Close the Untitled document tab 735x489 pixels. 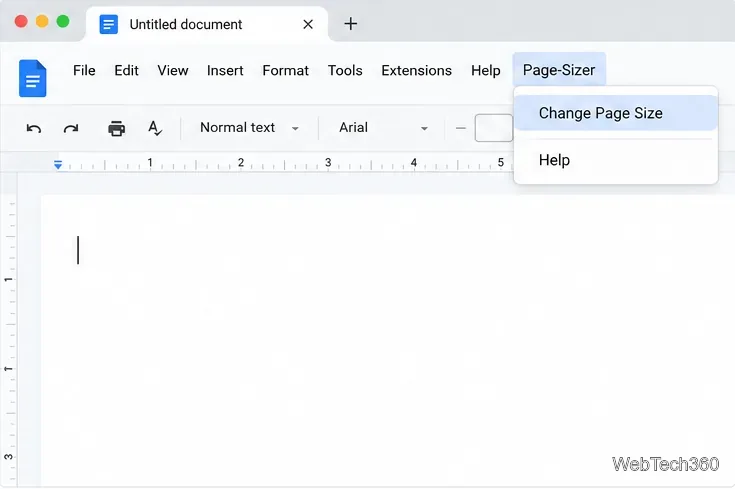click(308, 24)
